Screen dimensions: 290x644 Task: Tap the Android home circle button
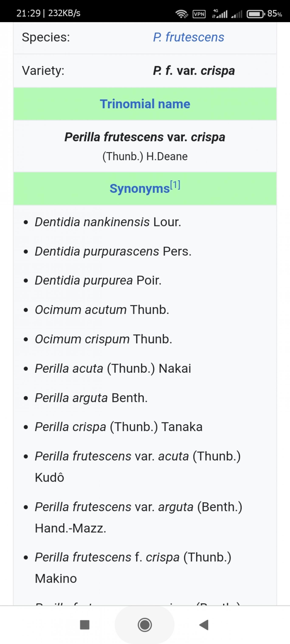click(x=145, y=625)
